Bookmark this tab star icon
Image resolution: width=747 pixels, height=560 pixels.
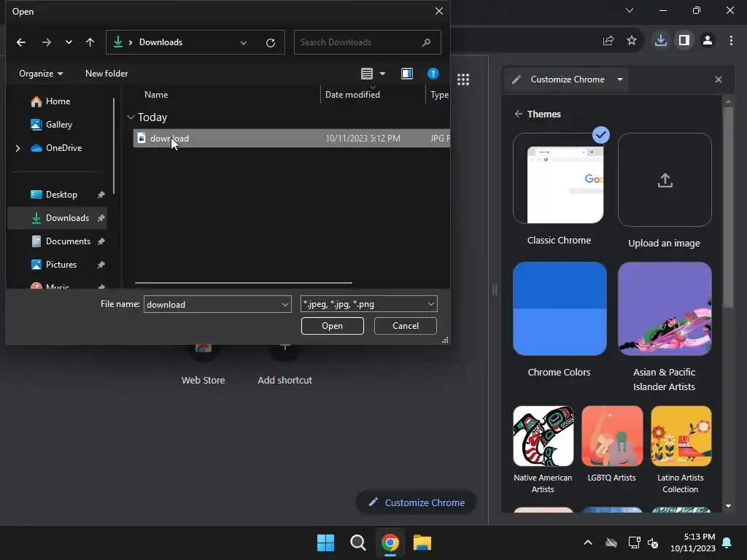pos(632,41)
